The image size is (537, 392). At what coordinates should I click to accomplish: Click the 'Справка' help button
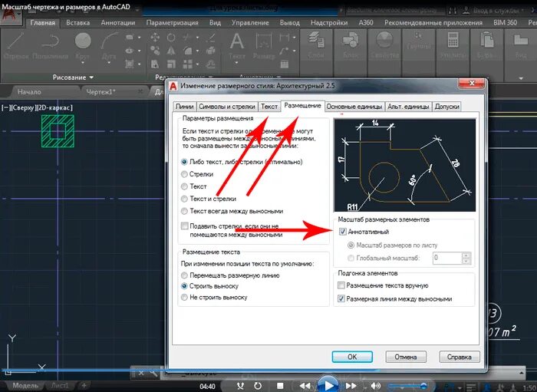pyautogui.click(x=460, y=357)
